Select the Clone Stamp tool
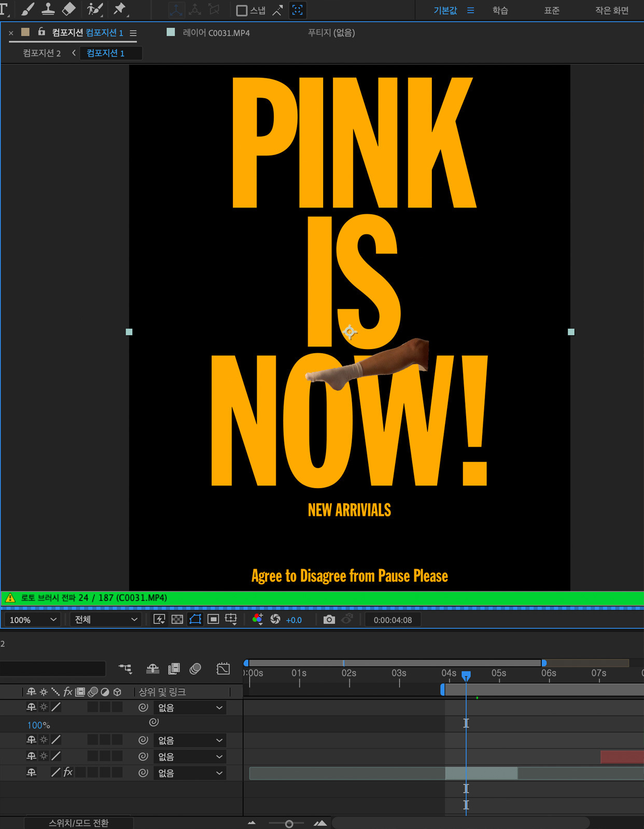644x829 pixels. 48,9
